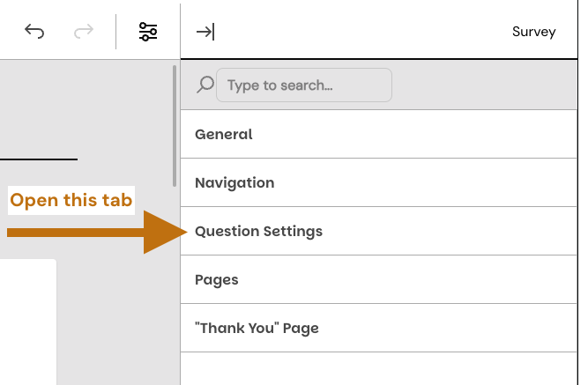The height and width of the screenshot is (385, 588).
Task: Click the black underline on the design surface
Action: [38, 159]
